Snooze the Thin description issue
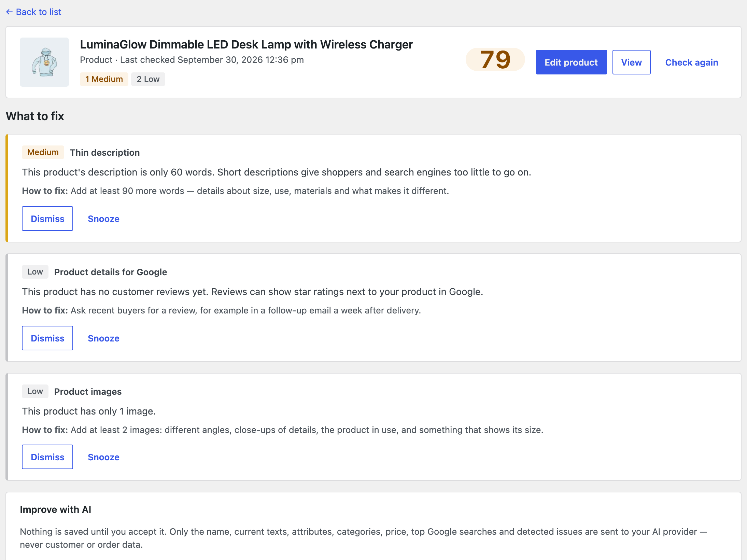The image size is (747, 560). coord(103,219)
